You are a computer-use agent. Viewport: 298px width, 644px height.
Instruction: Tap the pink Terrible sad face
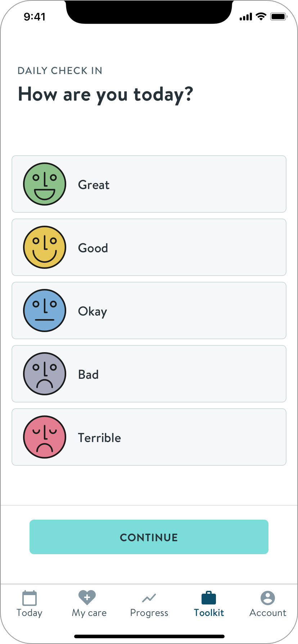45,437
